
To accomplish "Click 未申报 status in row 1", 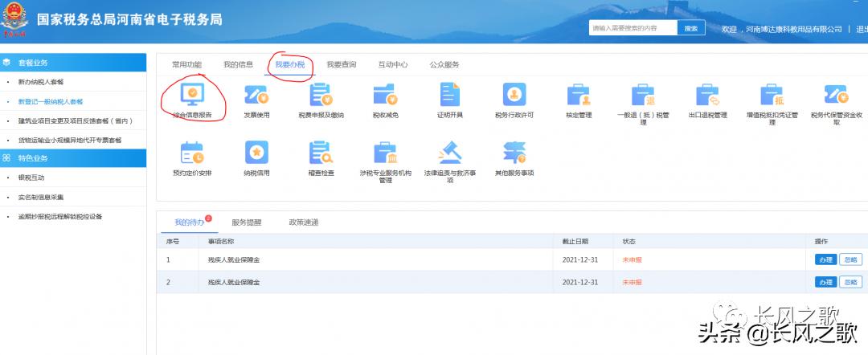I will click(632, 259).
